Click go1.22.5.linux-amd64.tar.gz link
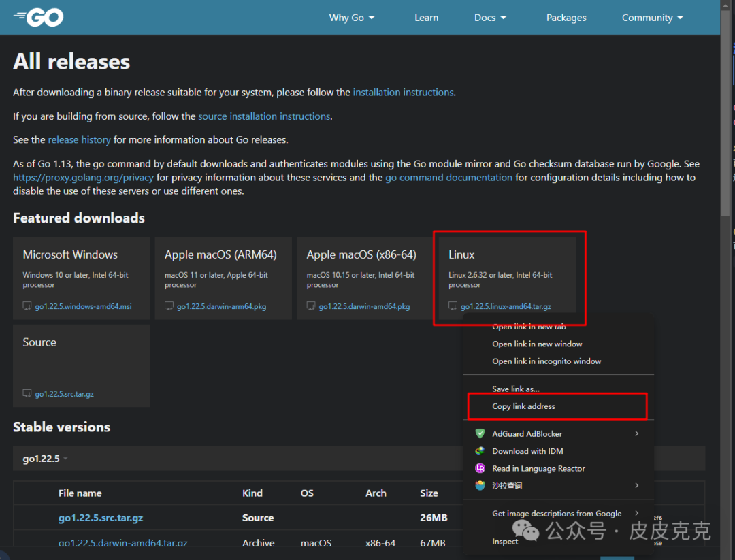This screenshot has width=735, height=560. (x=506, y=306)
